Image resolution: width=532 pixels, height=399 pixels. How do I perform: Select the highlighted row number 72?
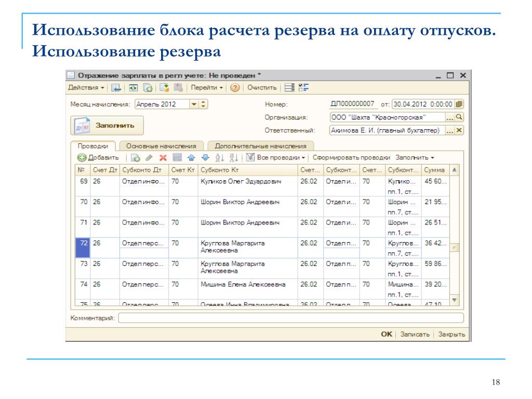click(83, 248)
